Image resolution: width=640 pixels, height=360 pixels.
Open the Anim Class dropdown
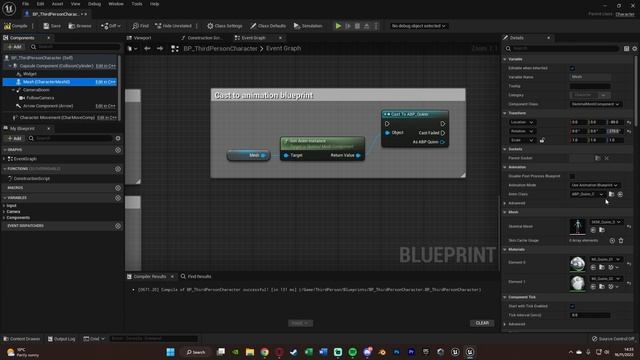pyautogui.click(x=587, y=194)
